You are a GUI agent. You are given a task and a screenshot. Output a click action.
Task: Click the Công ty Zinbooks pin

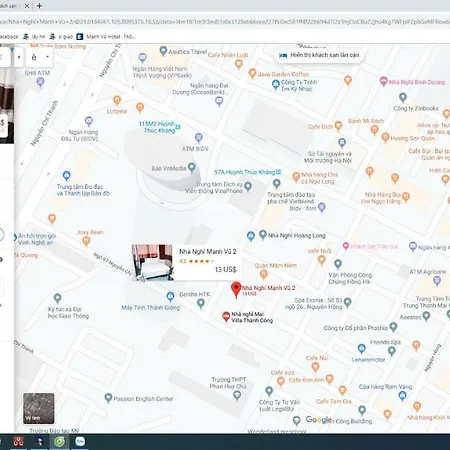[403, 97]
